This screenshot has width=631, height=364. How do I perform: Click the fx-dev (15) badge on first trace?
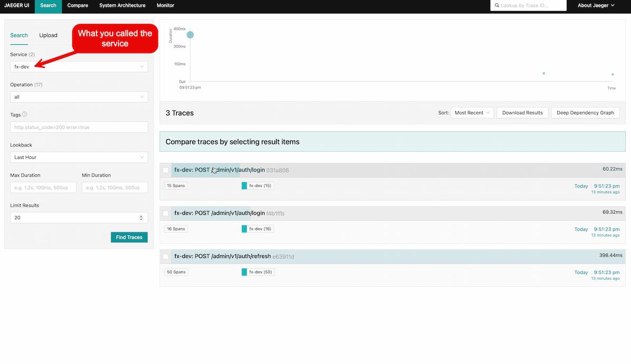coord(257,185)
